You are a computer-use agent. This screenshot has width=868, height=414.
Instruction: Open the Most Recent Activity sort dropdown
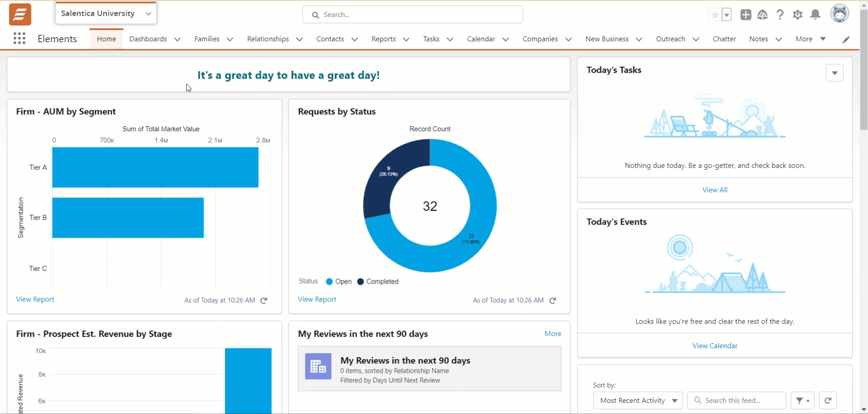point(638,400)
